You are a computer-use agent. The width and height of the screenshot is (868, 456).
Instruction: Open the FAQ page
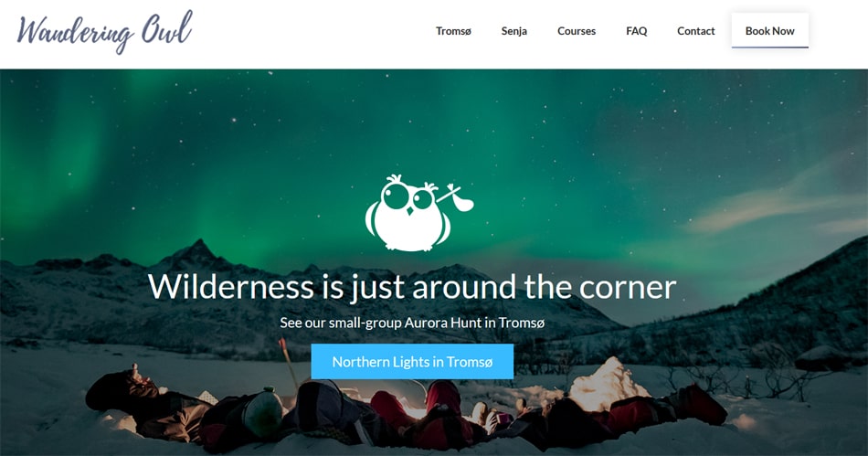636,31
